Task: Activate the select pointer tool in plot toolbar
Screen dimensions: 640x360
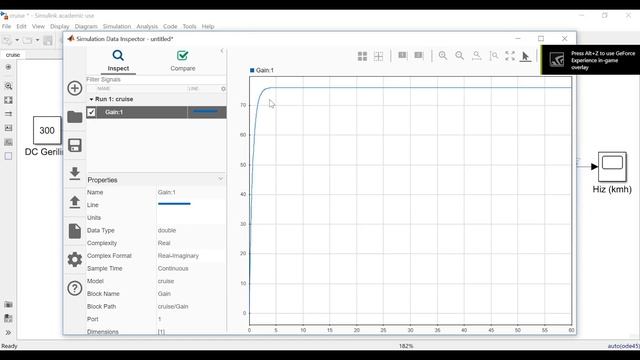Action: (x=525, y=56)
